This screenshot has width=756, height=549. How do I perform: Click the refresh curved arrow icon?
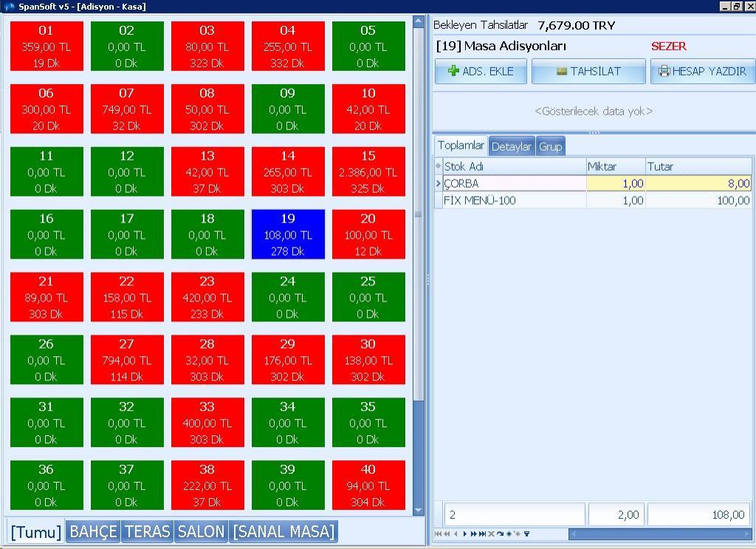pyautogui.click(x=500, y=533)
